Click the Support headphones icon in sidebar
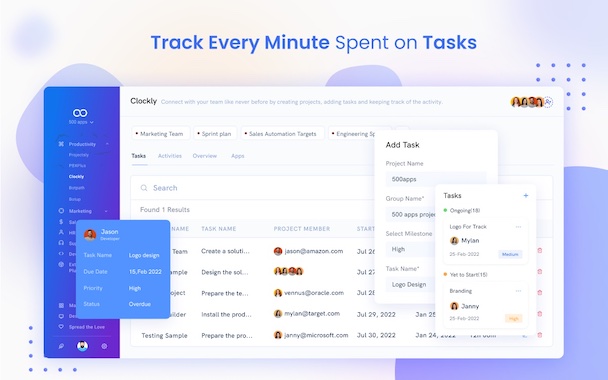Image resolution: width=608 pixels, height=380 pixels. (x=61, y=243)
